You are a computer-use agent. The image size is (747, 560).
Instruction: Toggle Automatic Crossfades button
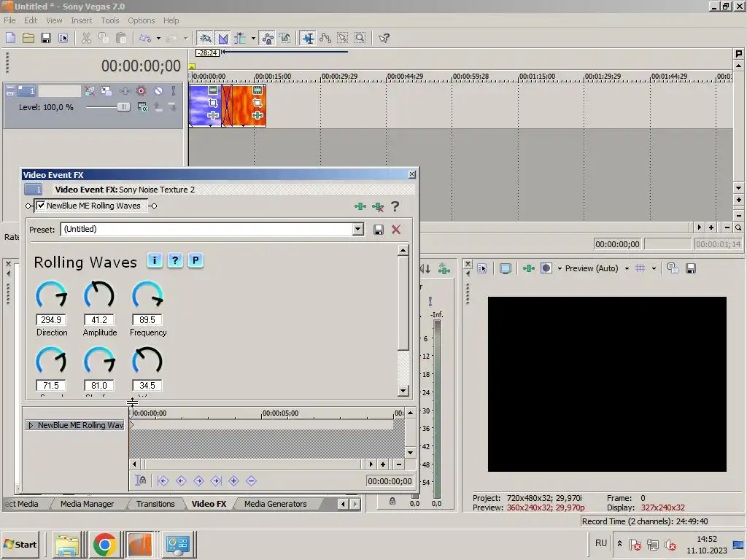pos(223,38)
